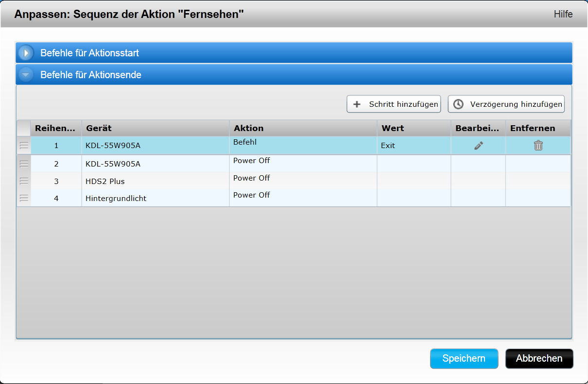Click the trash icon to remove row 1
The width and height of the screenshot is (588, 384).
tap(538, 146)
